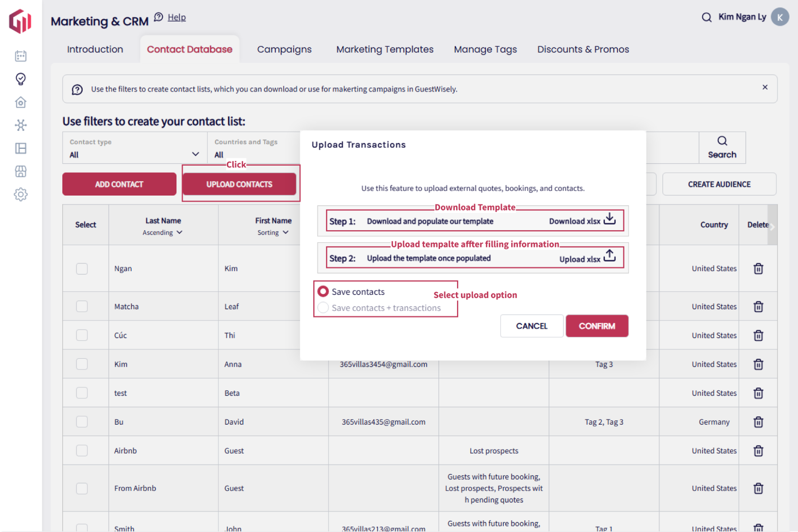The width and height of the screenshot is (798, 532).
Task: Click the settings gear in the sidebar
Action: (x=21, y=195)
